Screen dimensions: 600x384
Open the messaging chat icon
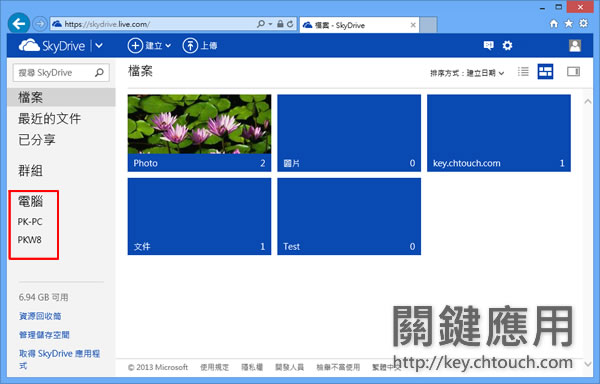tap(488, 46)
